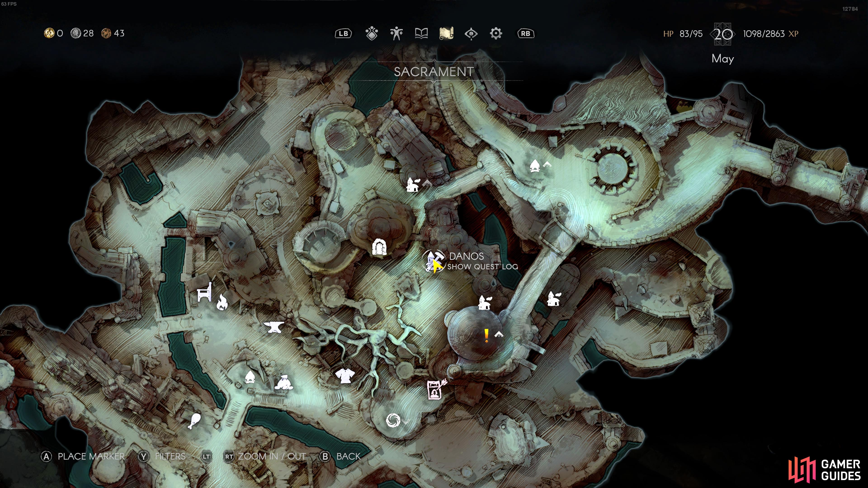Click the up chevron beside exclamation marker
Screen dimensions: 868x488
(x=499, y=334)
